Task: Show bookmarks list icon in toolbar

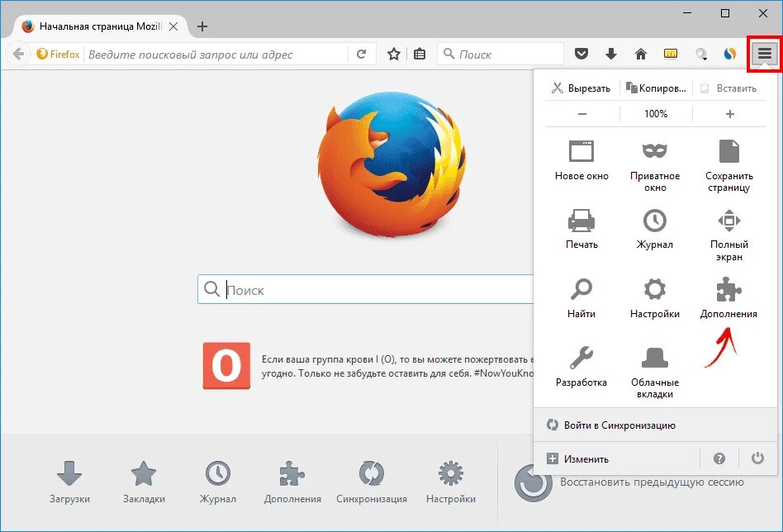Action: click(420, 54)
